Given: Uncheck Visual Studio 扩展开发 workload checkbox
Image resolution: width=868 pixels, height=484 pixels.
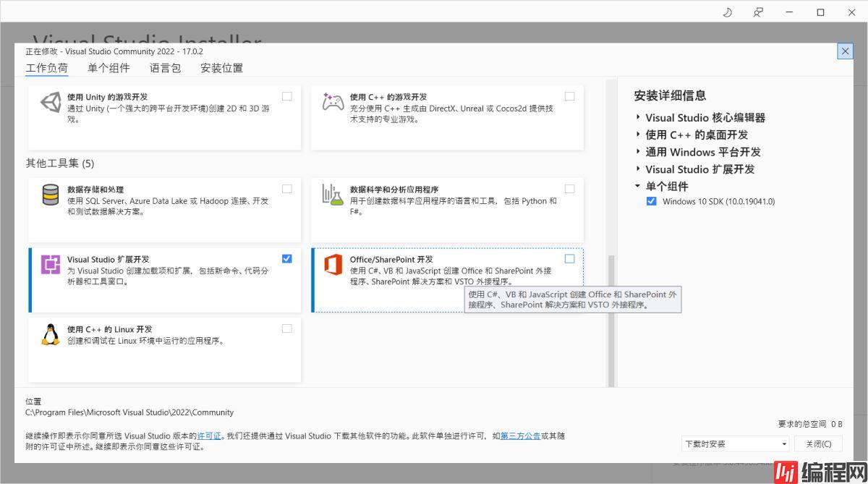Looking at the screenshot, I should point(287,258).
